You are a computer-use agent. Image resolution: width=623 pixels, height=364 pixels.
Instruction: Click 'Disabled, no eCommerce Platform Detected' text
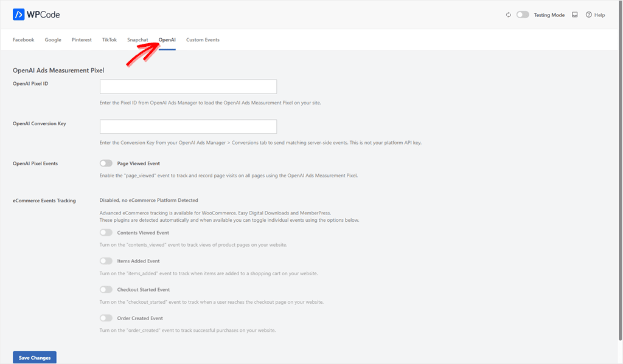[148, 200]
